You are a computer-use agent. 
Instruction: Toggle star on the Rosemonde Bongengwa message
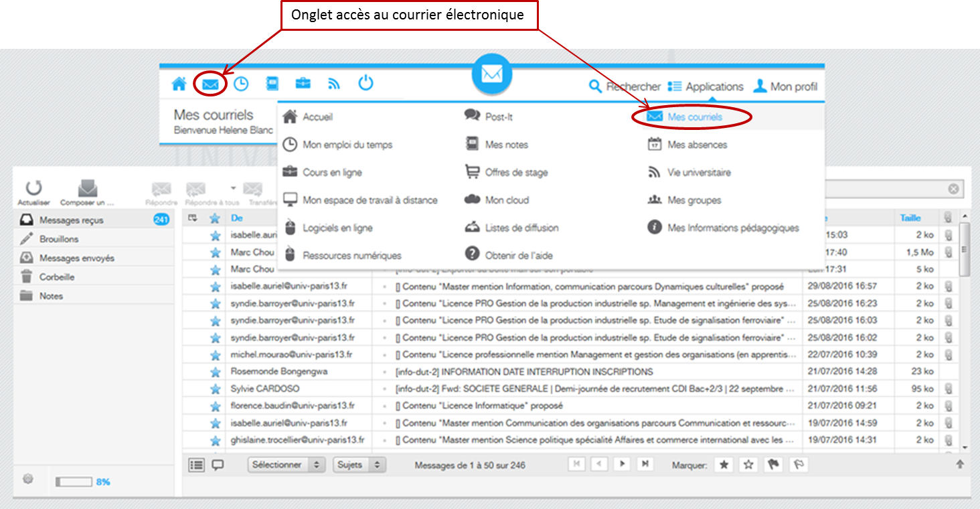tap(215, 372)
